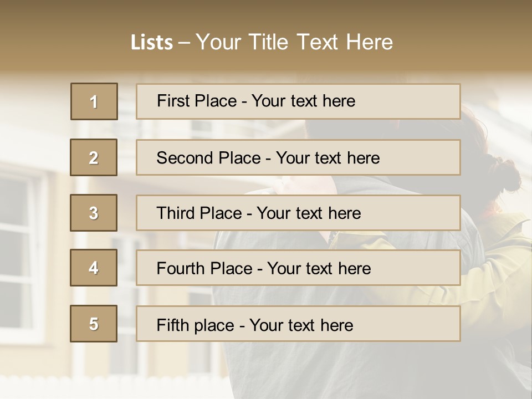Click the number 2 list box

click(94, 157)
